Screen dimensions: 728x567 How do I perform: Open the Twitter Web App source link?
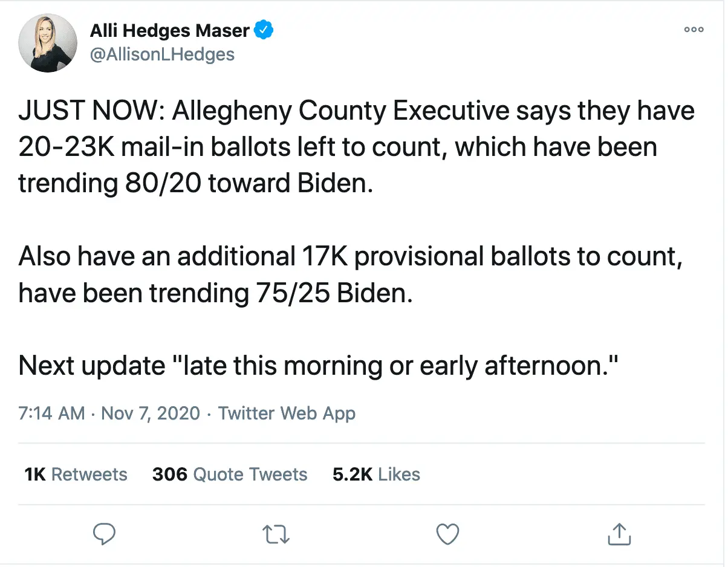coord(287,413)
